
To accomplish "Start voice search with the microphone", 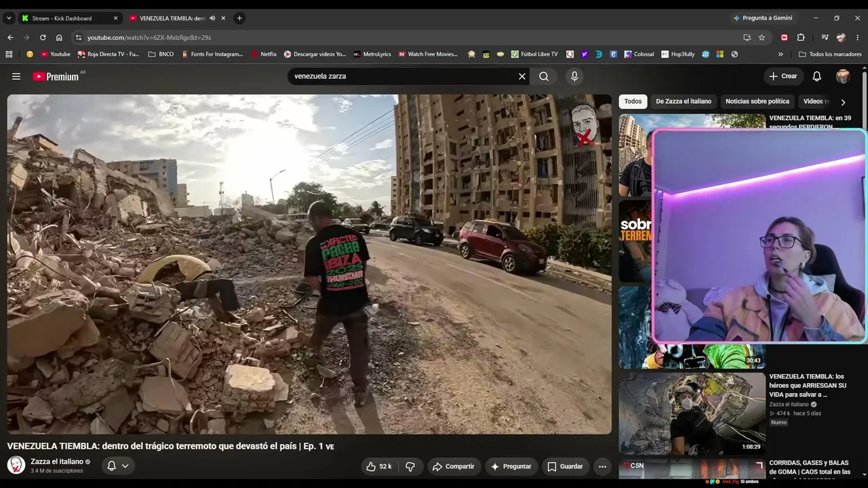I will (x=574, y=77).
